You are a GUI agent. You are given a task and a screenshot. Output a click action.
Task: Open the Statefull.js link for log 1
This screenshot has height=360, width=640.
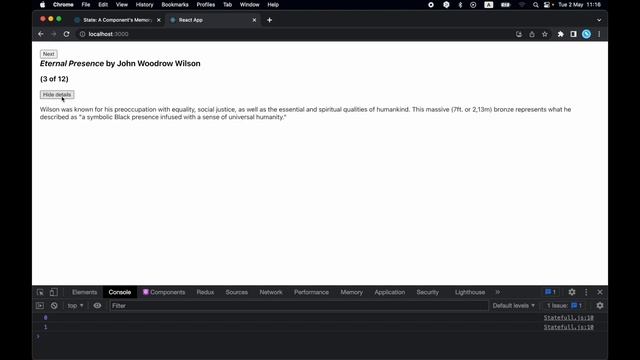(569, 327)
